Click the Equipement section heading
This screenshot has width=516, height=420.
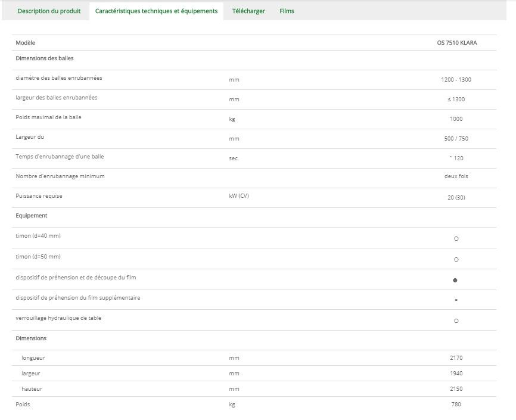pos(32,216)
